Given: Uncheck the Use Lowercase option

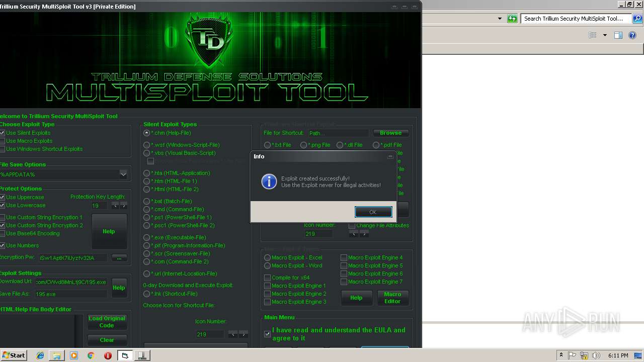Looking at the screenshot, I should pyautogui.click(x=2, y=205).
